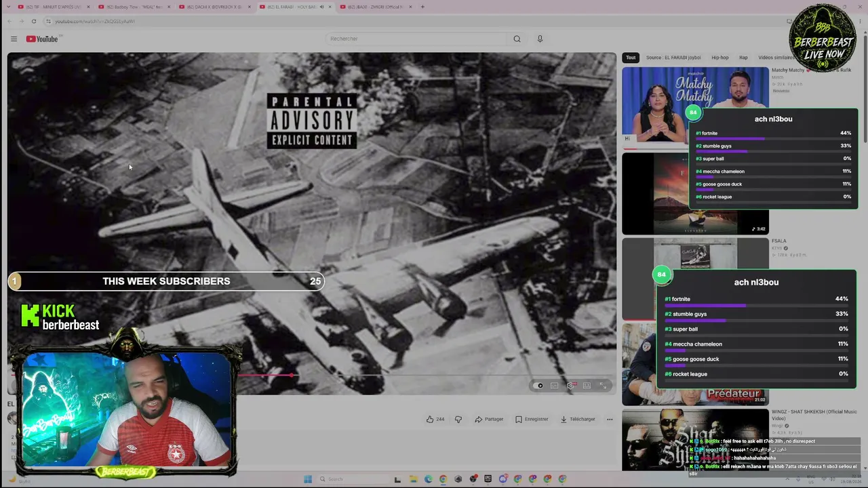Open the FSALA video title link
This screenshot has height=488, width=868.
tap(779, 241)
